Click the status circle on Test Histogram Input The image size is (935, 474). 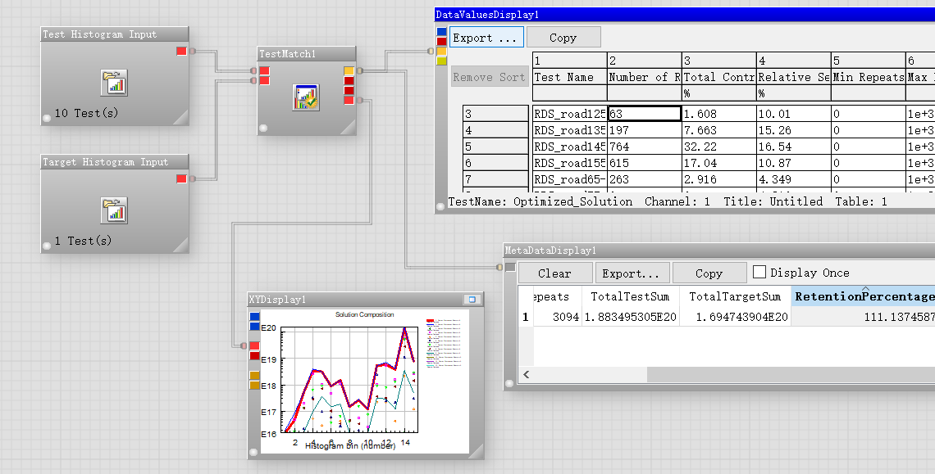pos(47,117)
